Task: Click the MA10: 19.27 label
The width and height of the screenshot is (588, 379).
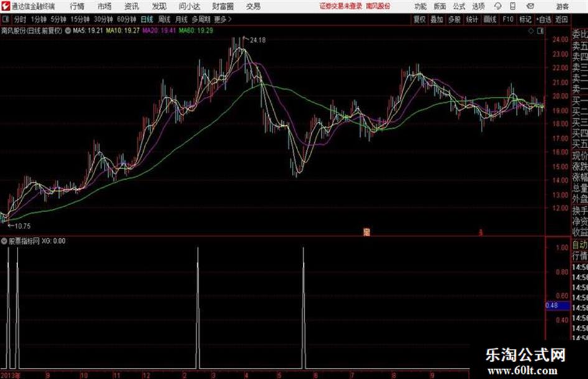Action: pyautogui.click(x=123, y=30)
